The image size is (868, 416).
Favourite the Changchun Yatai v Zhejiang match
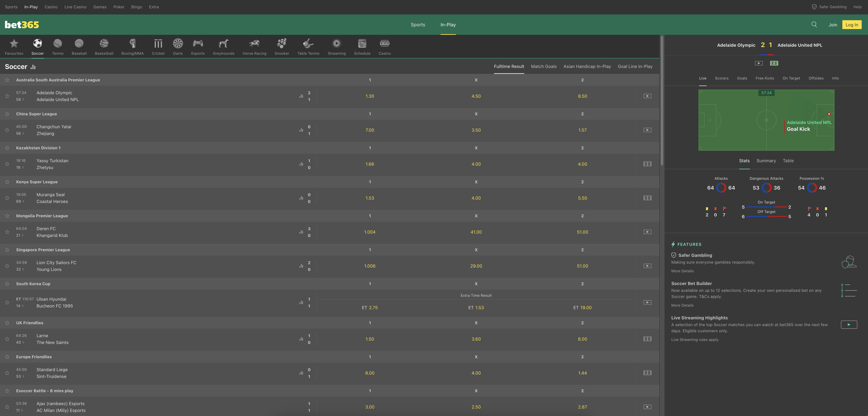tap(7, 130)
